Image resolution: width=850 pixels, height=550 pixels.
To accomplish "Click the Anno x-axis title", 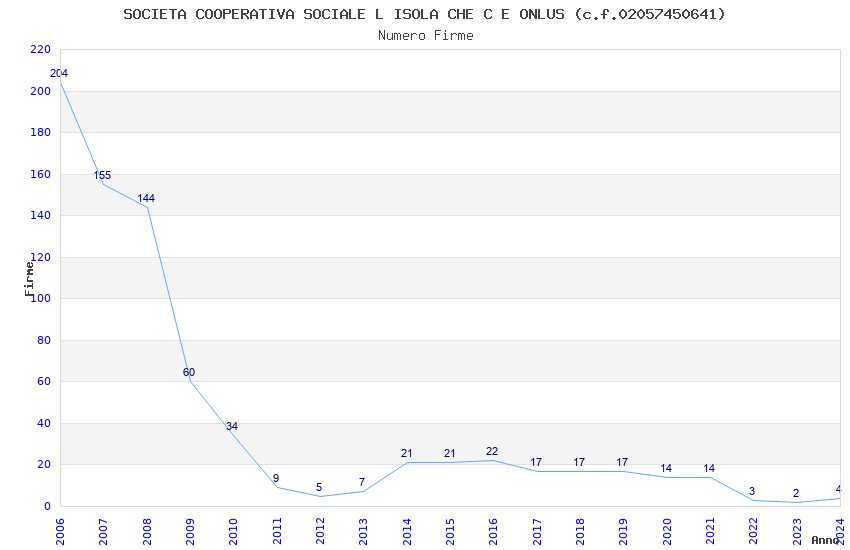I will coord(825,540).
